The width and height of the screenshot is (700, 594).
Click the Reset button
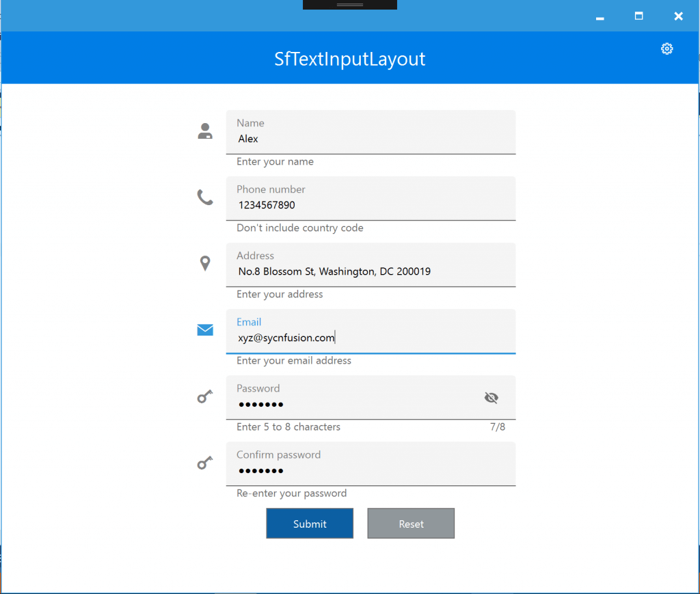[x=410, y=523]
